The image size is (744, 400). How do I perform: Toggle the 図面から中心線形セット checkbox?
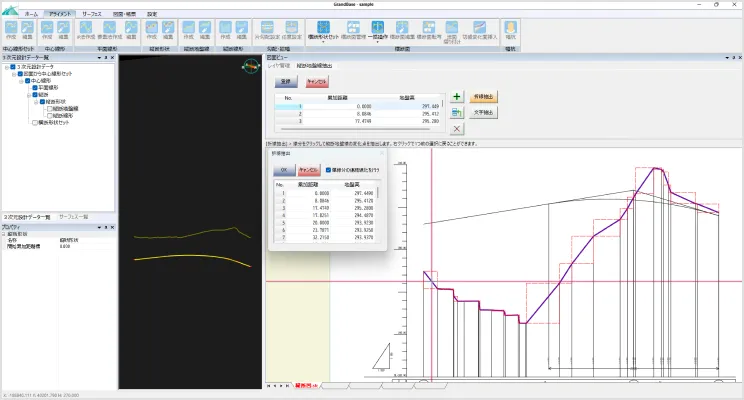tap(20, 74)
